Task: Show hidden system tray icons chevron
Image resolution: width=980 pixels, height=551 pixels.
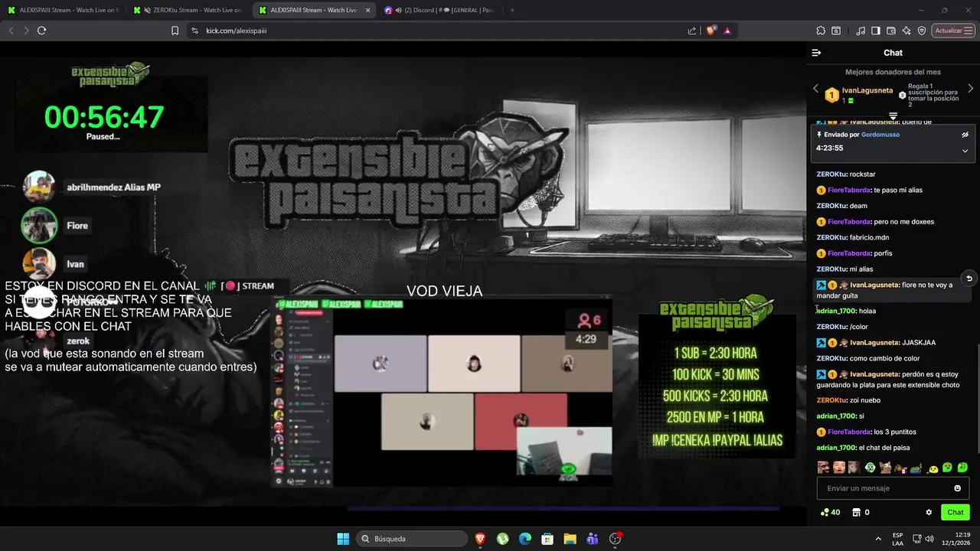Action: coord(877,539)
